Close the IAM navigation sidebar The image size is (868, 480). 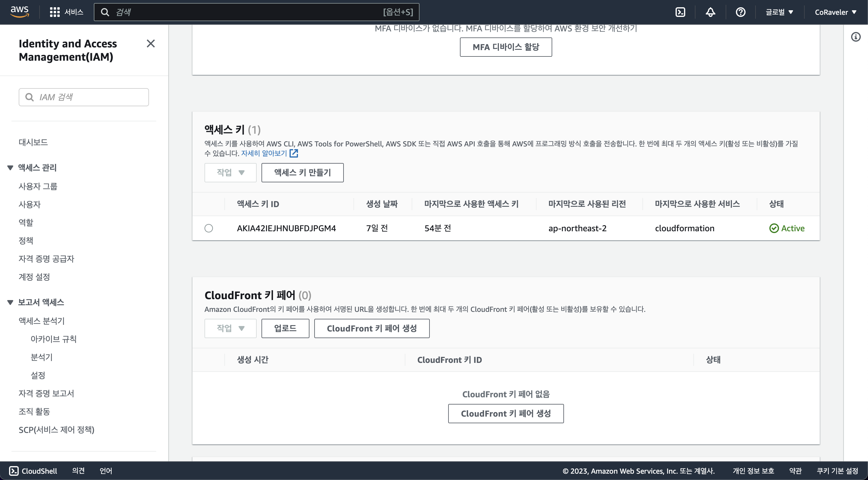(150, 43)
